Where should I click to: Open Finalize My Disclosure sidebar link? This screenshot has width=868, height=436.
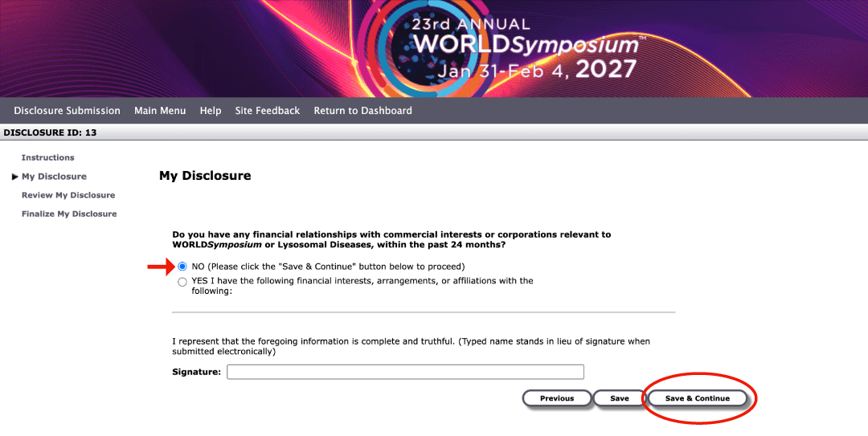tap(69, 214)
